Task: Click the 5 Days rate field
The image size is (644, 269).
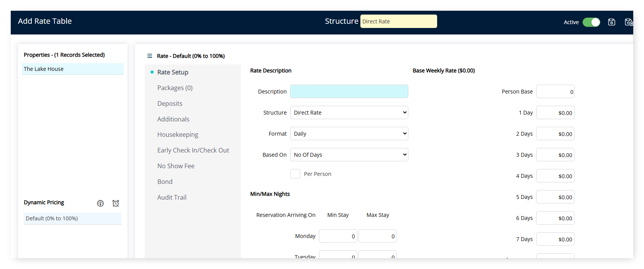Action: 555,197
